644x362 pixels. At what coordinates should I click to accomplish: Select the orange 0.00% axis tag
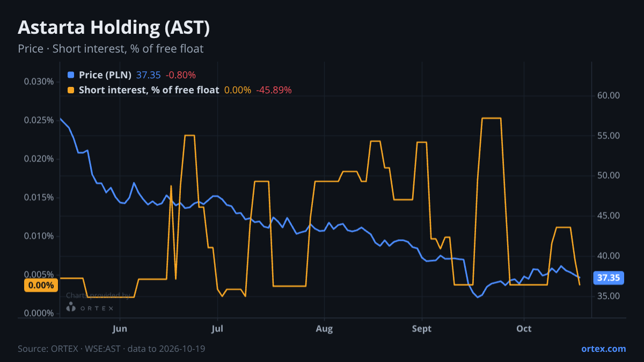click(41, 285)
